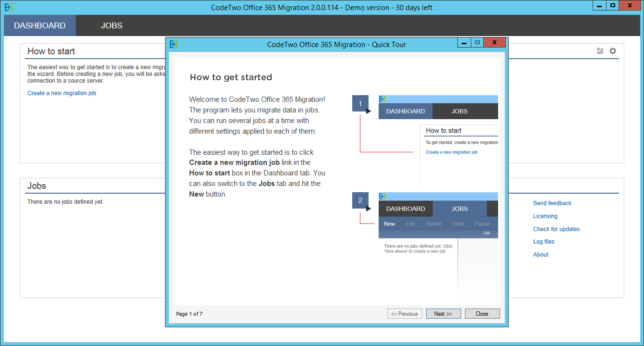The width and height of the screenshot is (644, 346).
Task: Open the Create a new migration job link
Action: [x=62, y=93]
